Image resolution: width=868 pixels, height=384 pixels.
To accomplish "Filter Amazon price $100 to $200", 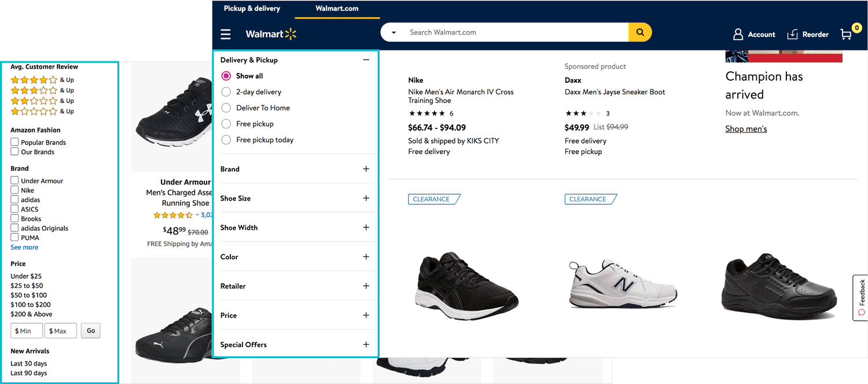I will click(31, 305).
